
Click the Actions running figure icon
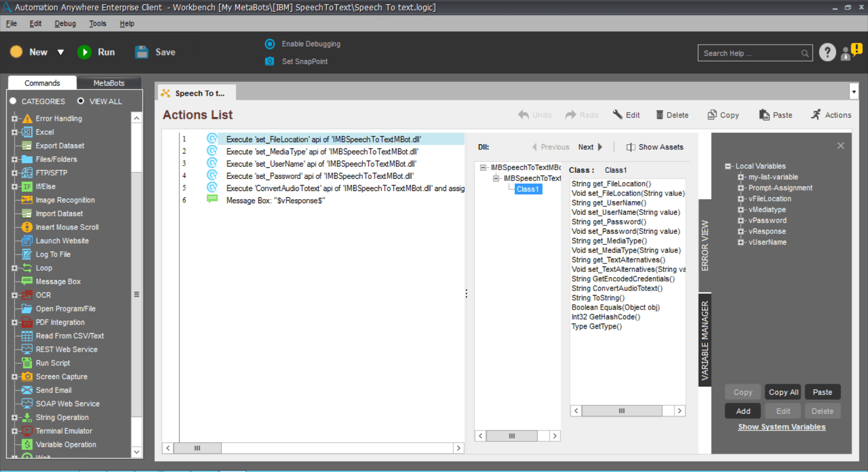tap(816, 115)
